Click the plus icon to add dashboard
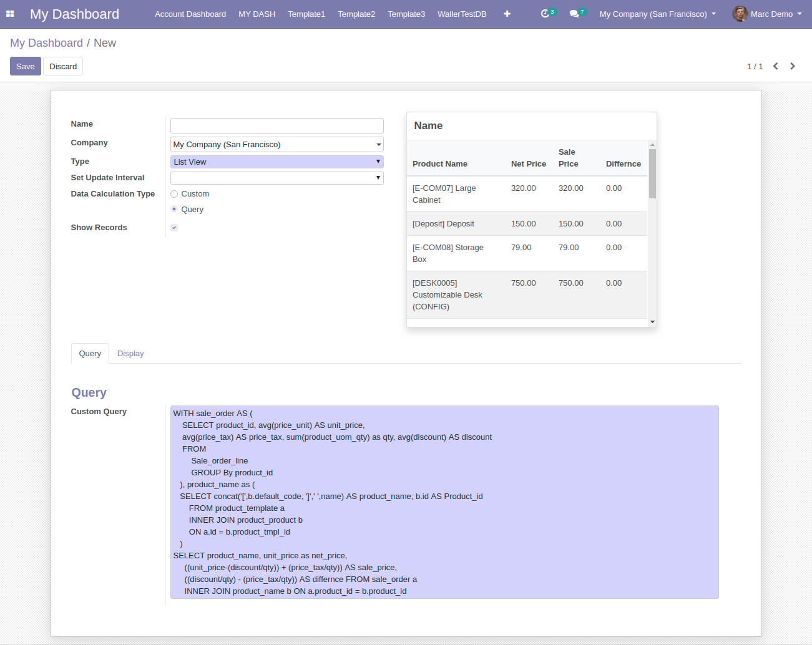 click(x=507, y=14)
